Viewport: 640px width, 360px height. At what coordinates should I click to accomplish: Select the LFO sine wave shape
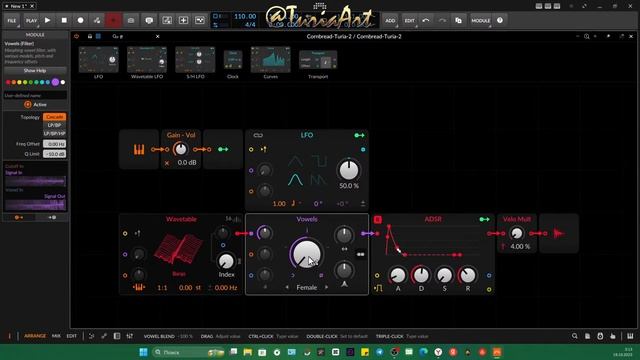[x=295, y=180]
